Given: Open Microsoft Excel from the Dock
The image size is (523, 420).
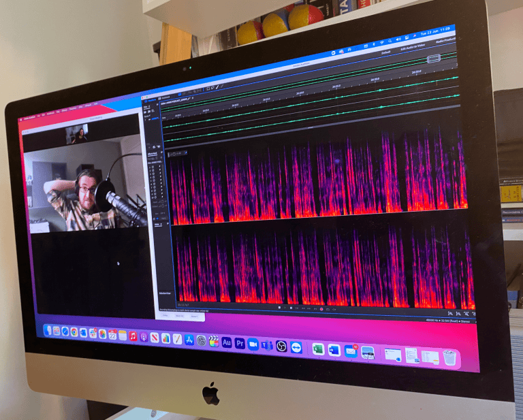Looking at the screenshot, I should coord(319,349).
